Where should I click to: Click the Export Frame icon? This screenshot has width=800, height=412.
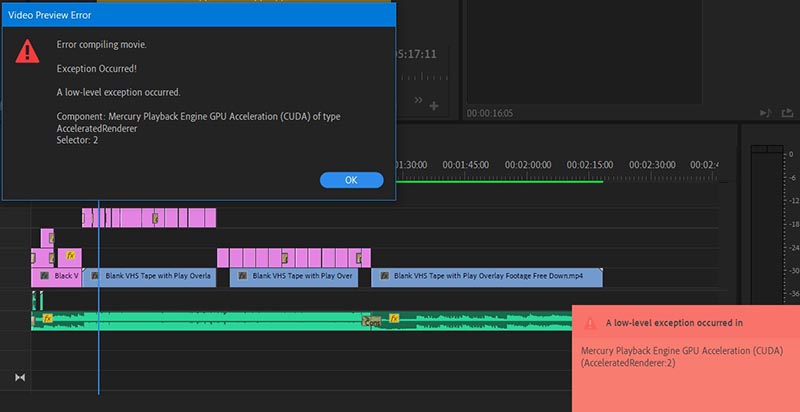787,113
